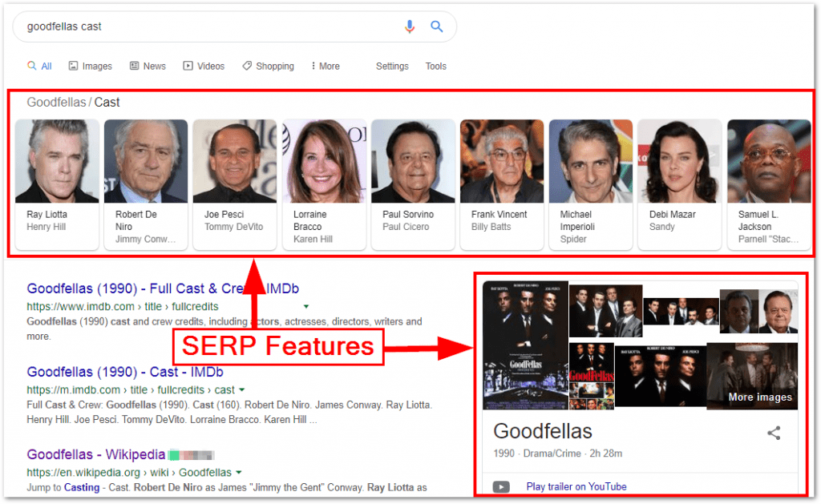Click More images in knowledge panel
The width and height of the screenshot is (821, 504).
point(760,397)
